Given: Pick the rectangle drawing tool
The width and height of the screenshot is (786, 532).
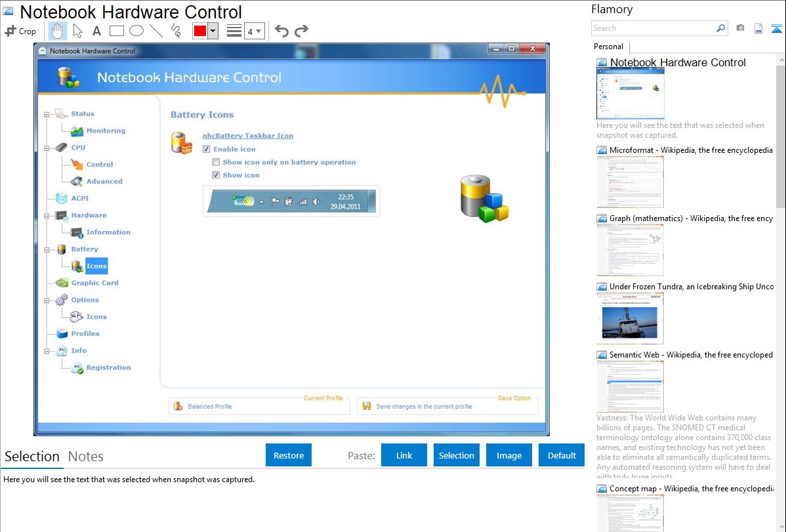Looking at the screenshot, I should click(116, 31).
